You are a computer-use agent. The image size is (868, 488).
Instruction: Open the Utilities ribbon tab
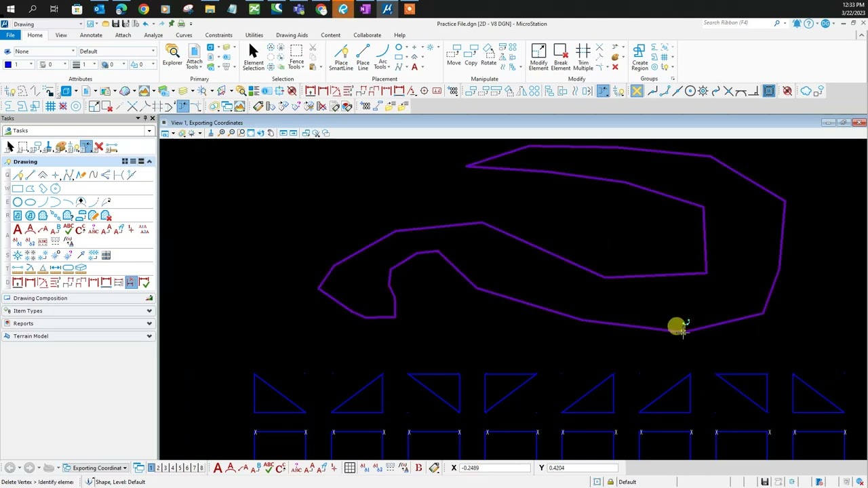254,35
